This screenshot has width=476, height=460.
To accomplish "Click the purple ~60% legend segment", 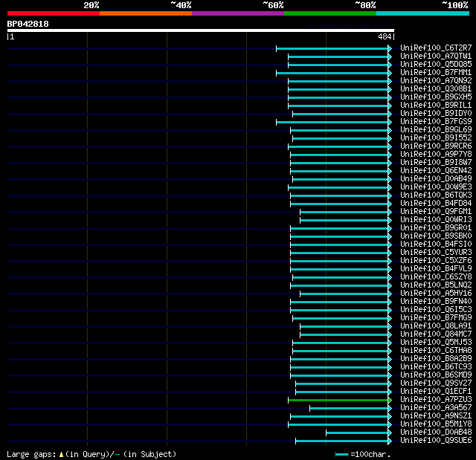I will [x=238, y=13].
